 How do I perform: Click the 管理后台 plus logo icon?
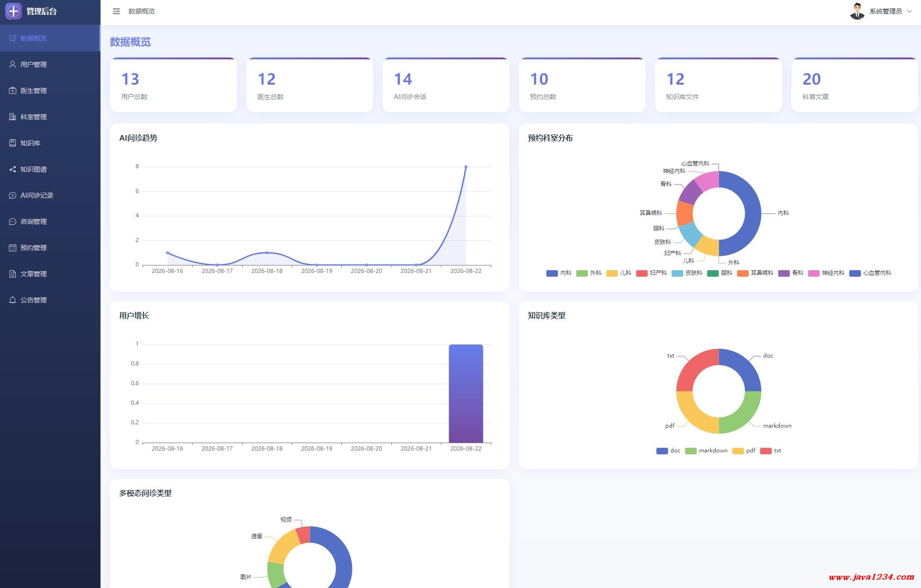click(x=14, y=11)
